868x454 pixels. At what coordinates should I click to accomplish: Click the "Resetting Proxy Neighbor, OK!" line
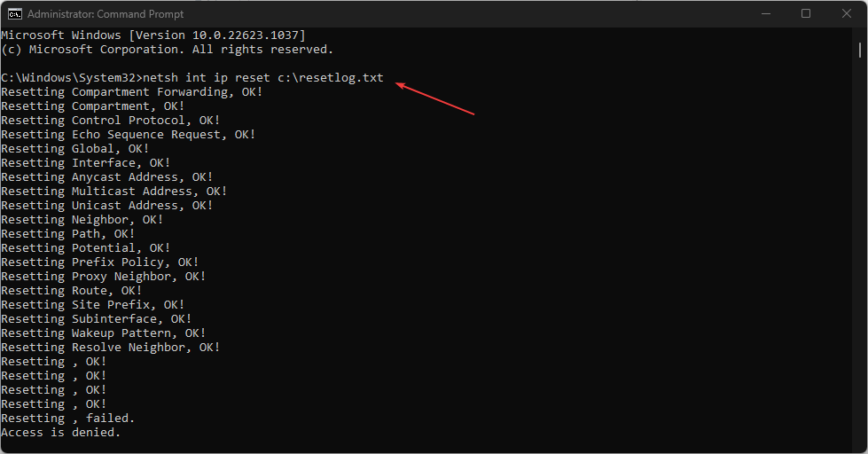coord(103,277)
